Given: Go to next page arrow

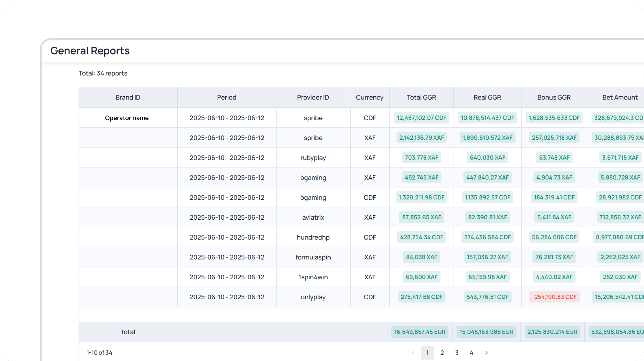Looking at the screenshot, I should 486,353.
